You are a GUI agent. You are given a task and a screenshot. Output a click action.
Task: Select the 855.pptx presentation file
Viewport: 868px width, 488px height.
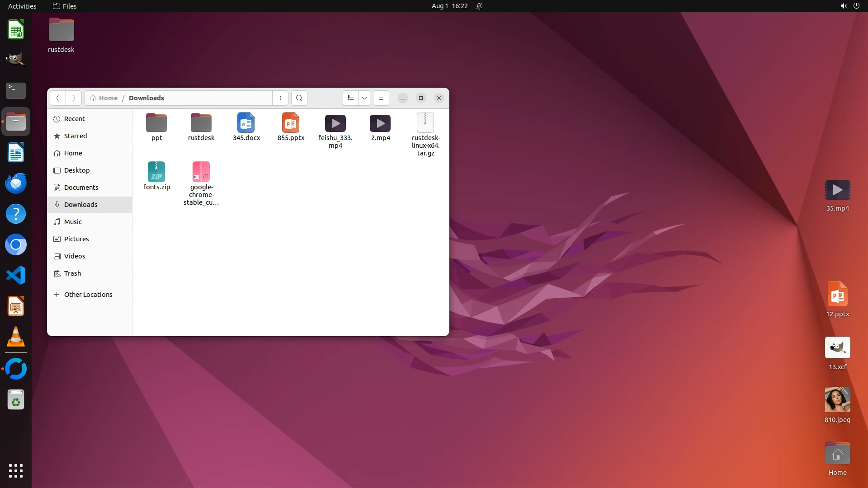pos(291,123)
